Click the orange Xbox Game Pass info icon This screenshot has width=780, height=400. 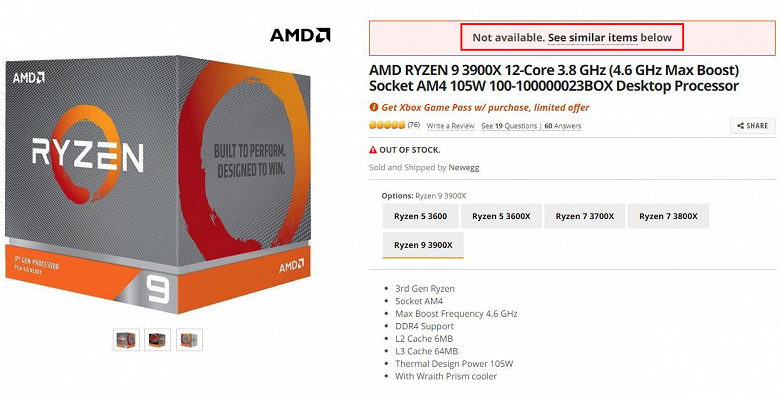tap(374, 108)
